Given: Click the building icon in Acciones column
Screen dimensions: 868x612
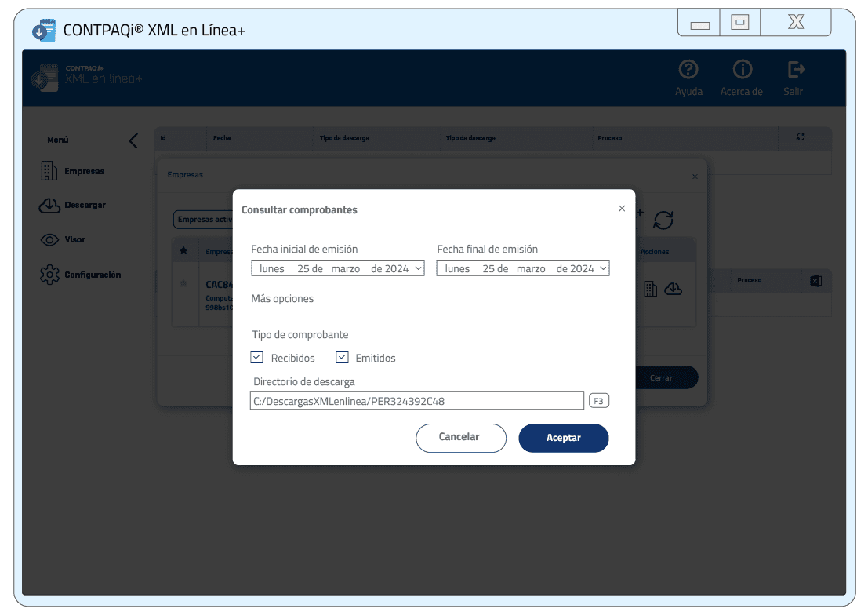Looking at the screenshot, I should (650, 290).
